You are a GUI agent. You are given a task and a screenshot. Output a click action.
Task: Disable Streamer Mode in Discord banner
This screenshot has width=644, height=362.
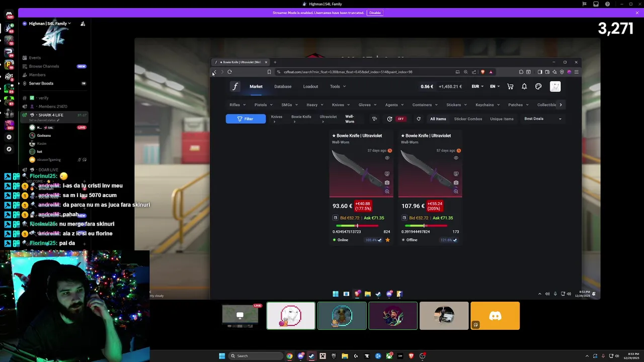point(375,13)
